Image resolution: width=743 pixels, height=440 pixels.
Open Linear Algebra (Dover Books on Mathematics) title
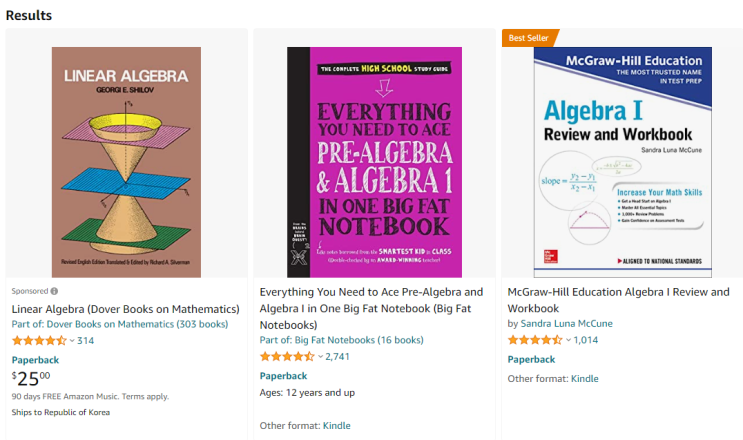tap(125, 308)
